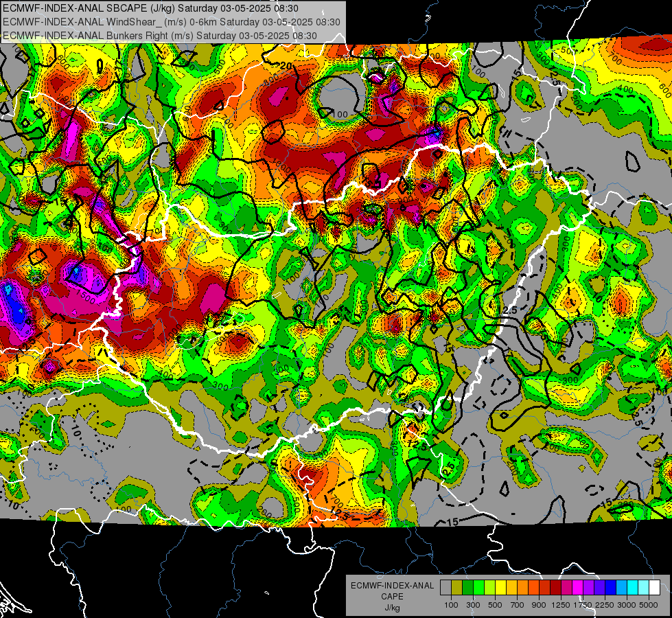
Task: Click the ECMWF-INDEX-ANAL legend title
Action: tap(392, 586)
